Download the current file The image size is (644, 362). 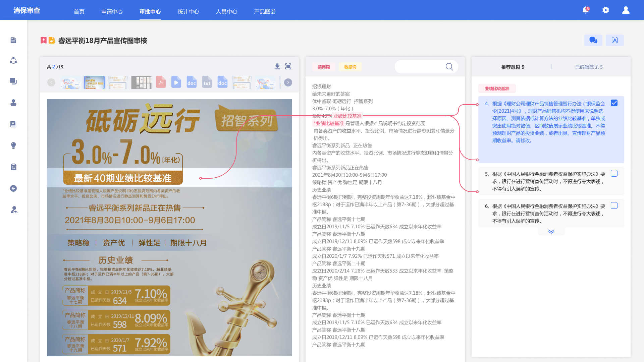(x=277, y=66)
